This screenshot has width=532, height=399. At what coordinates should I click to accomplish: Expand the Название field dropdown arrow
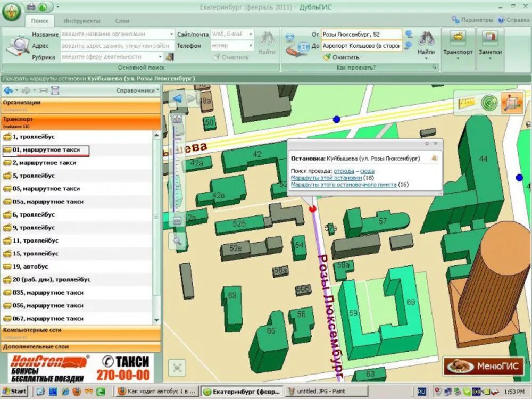tap(171, 34)
